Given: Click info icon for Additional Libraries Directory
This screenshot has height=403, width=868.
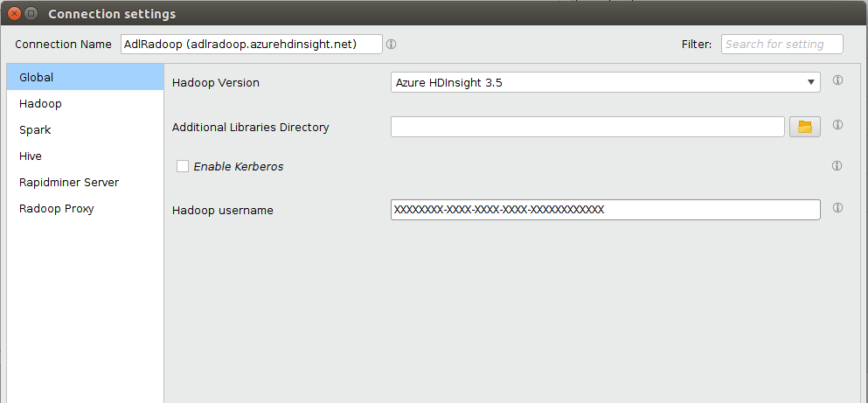Looking at the screenshot, I should point(837,126).
